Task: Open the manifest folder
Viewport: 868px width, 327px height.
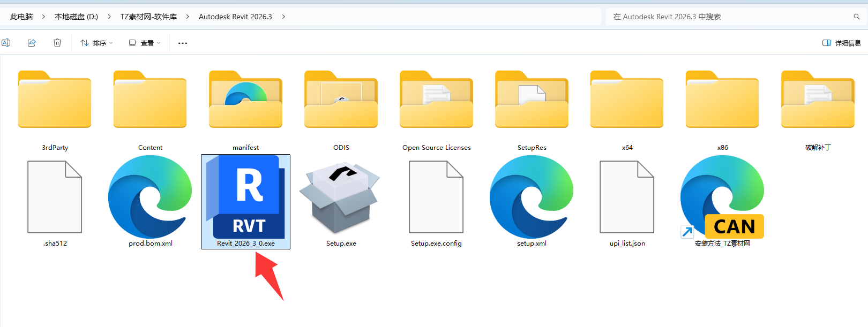Action: click(x=245, y=100)
